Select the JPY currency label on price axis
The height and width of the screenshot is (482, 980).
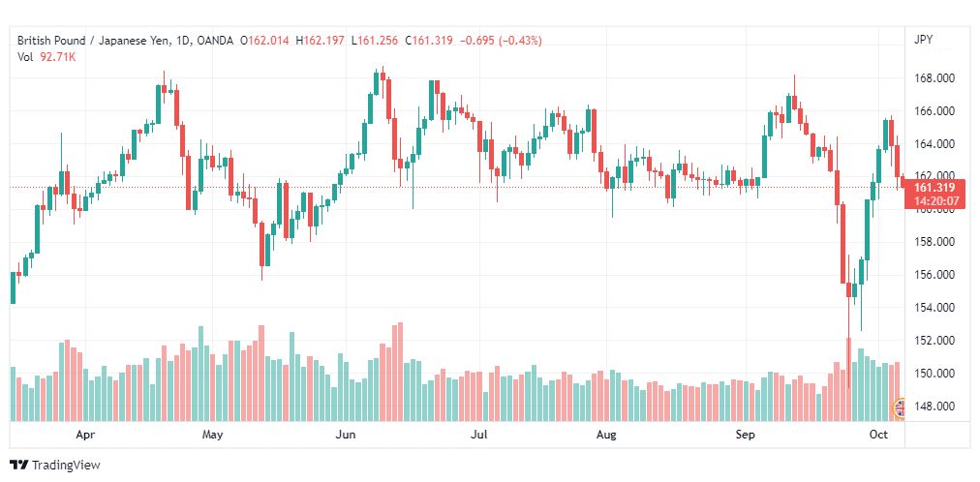pos(923,40)
